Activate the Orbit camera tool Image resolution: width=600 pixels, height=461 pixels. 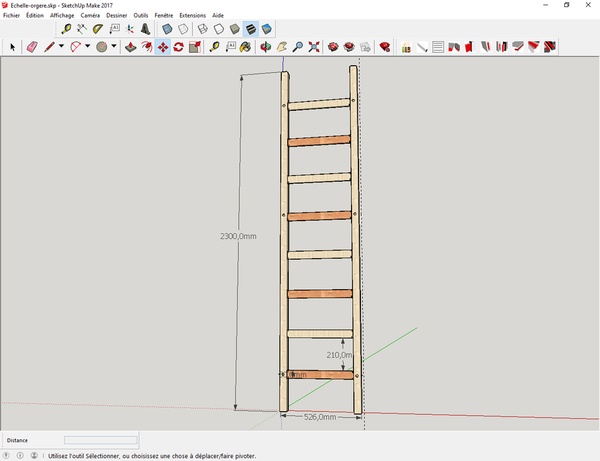pos(265,46)
